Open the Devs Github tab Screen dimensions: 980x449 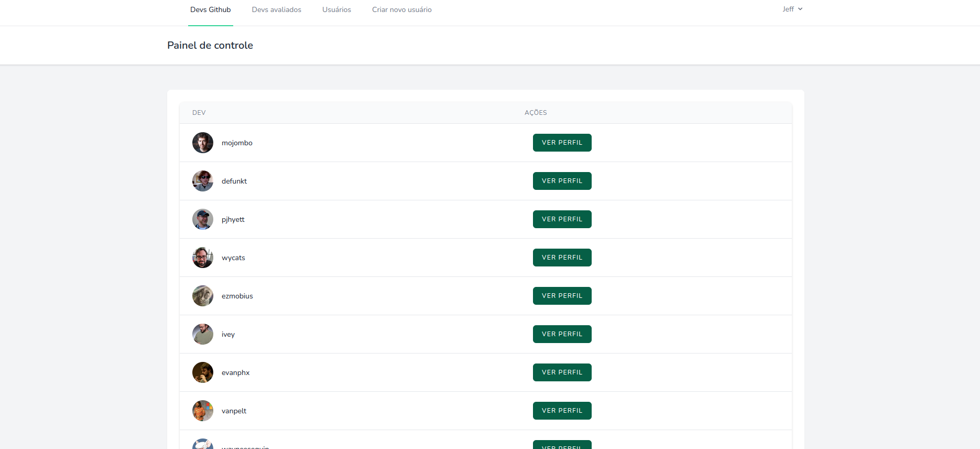210,9
